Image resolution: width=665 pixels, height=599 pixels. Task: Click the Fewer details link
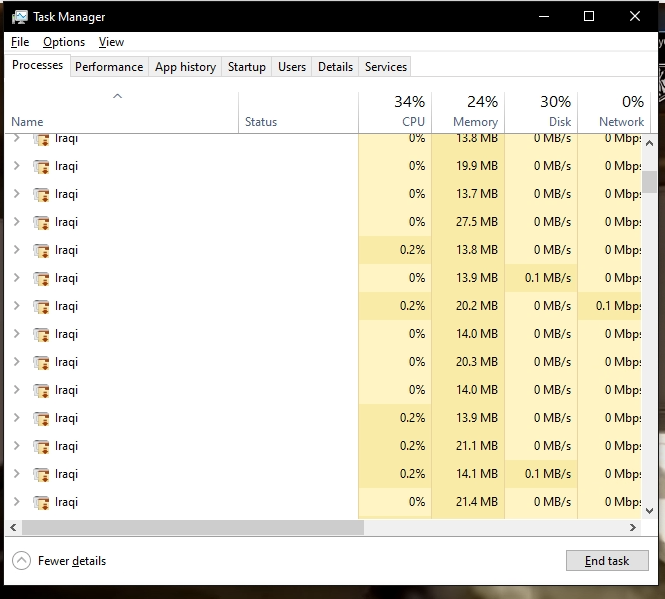(72, 561)
